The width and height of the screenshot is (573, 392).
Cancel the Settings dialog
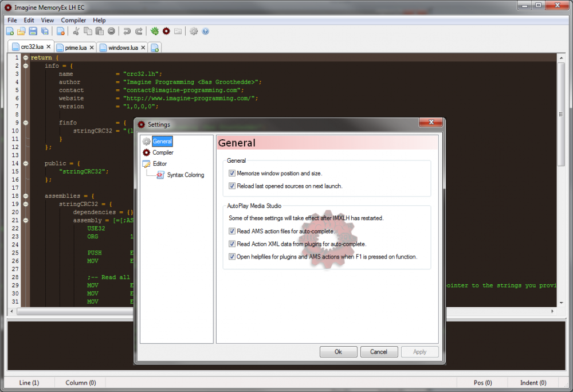click(379, 352)
